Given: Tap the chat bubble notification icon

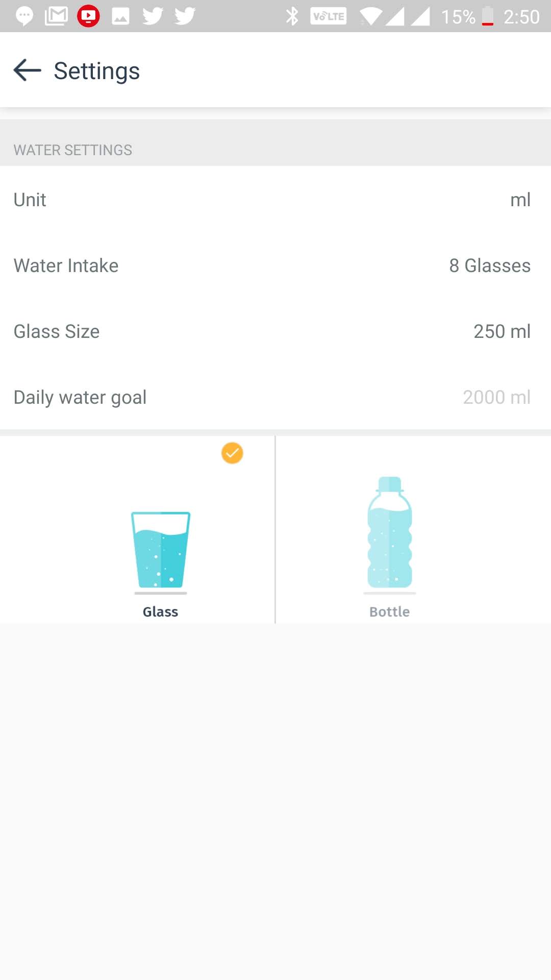Looking at the screenshot, I should [x=24, y=16].
